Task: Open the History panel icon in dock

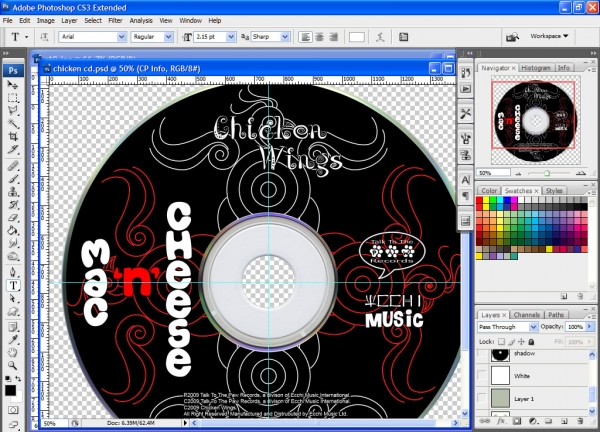Action: 466,73
